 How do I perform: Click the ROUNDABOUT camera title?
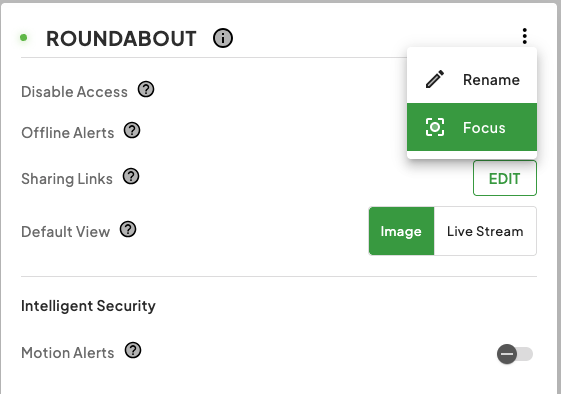(x=121, y=39)
